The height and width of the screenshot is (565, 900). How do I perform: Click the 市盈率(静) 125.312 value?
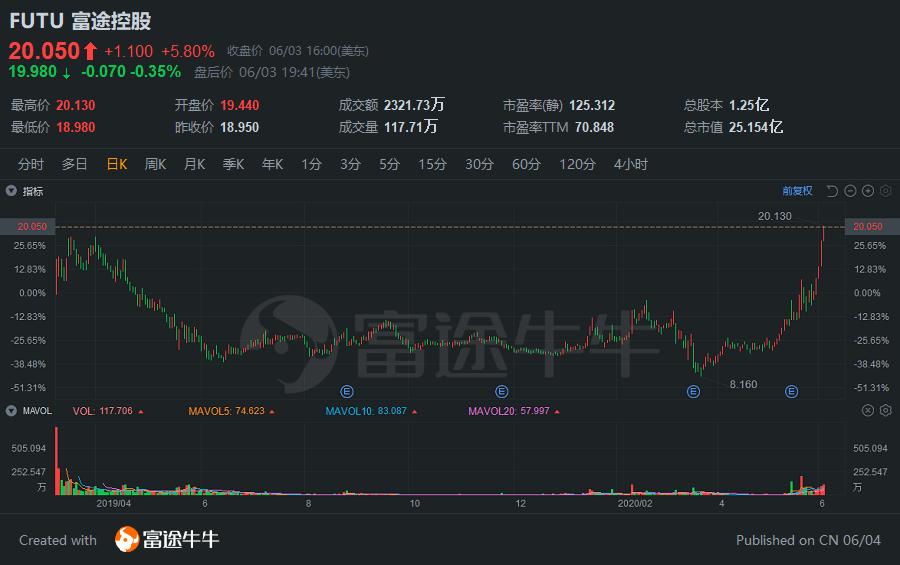[x=592, y=105]
